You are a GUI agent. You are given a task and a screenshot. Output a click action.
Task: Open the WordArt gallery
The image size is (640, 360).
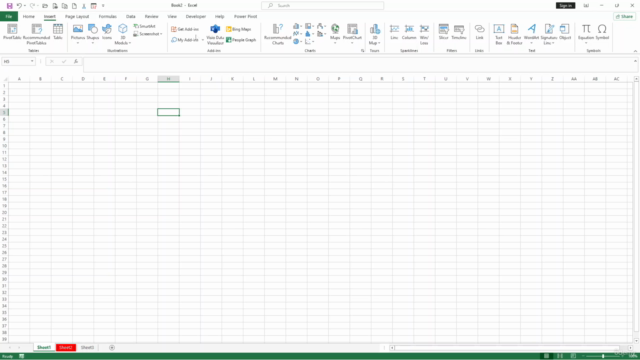pos(531,33)
